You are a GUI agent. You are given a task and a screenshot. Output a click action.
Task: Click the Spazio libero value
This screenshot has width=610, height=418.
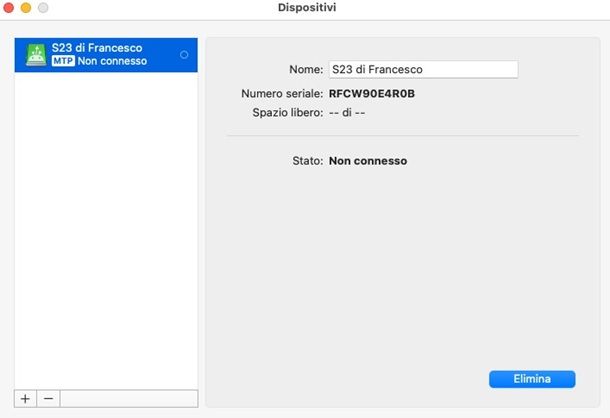[349, 113]
